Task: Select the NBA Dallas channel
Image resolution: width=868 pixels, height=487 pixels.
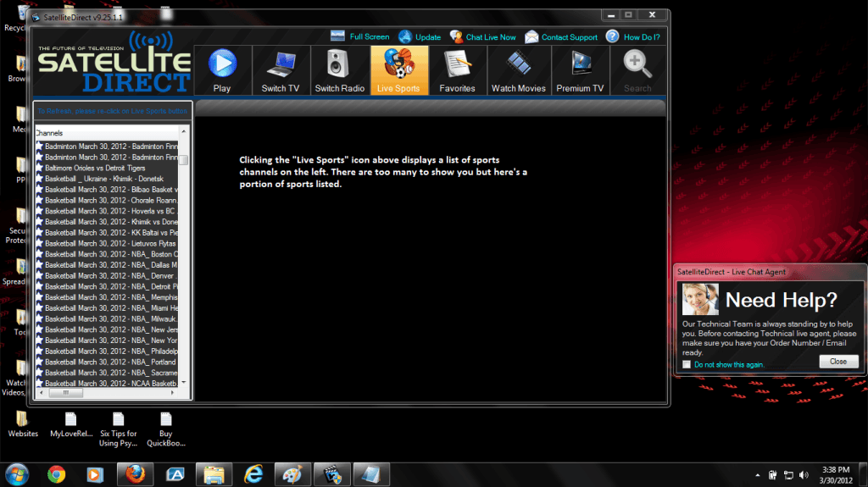Action: point(107,265)
